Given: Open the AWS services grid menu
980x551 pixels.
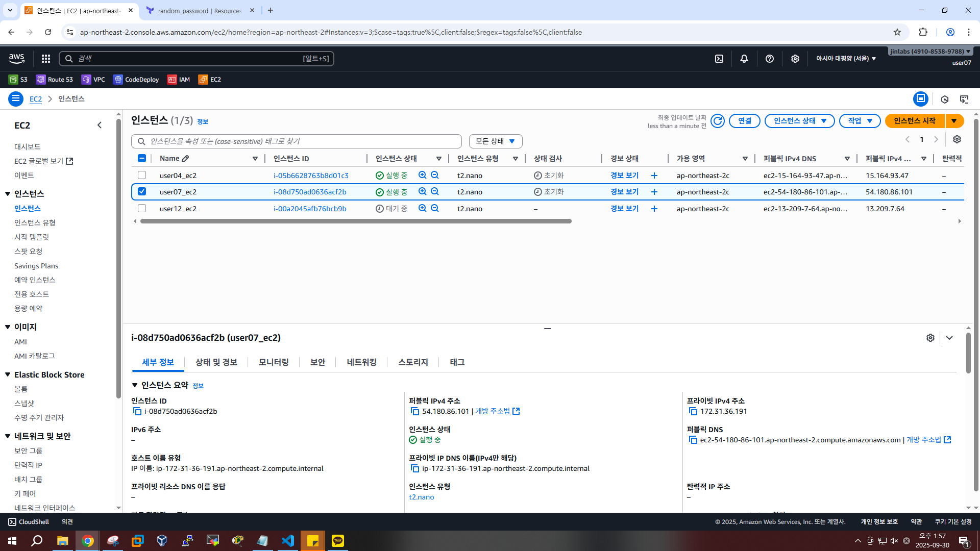Looking at the screenshot, I should (x=46, y=59).
